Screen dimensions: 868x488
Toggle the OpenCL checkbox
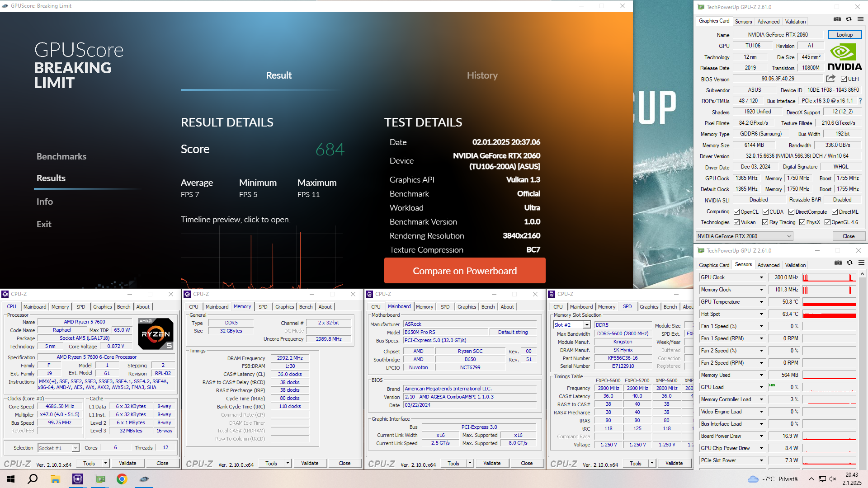click(736, 212)
